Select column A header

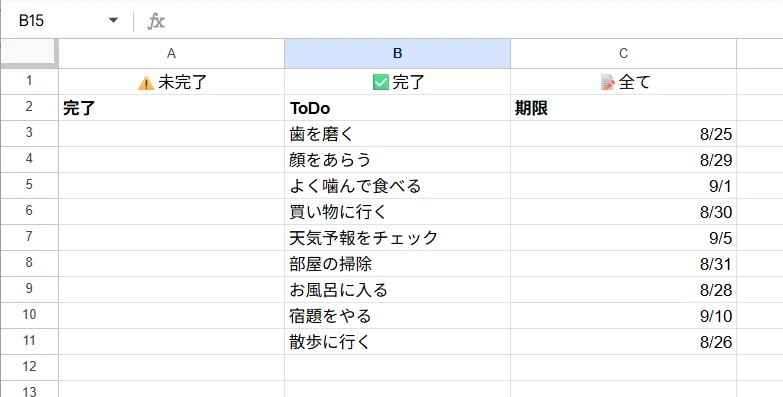click(x=171, y=53)
